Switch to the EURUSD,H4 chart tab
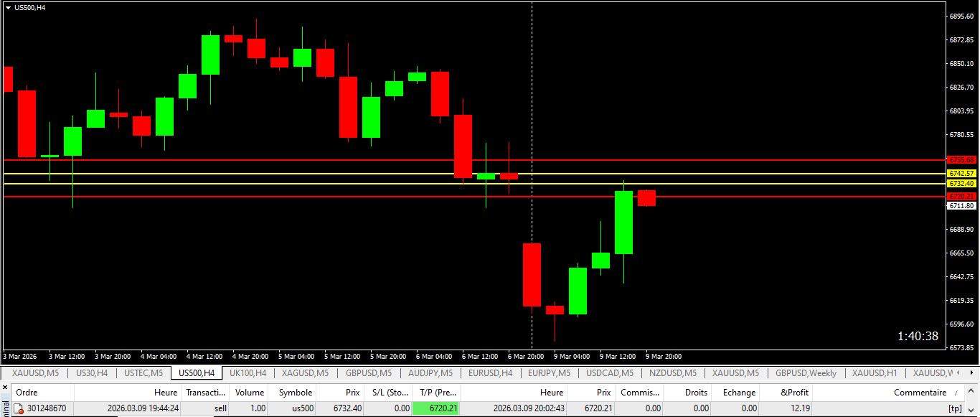The image size is (980, 417). (490, 373)
